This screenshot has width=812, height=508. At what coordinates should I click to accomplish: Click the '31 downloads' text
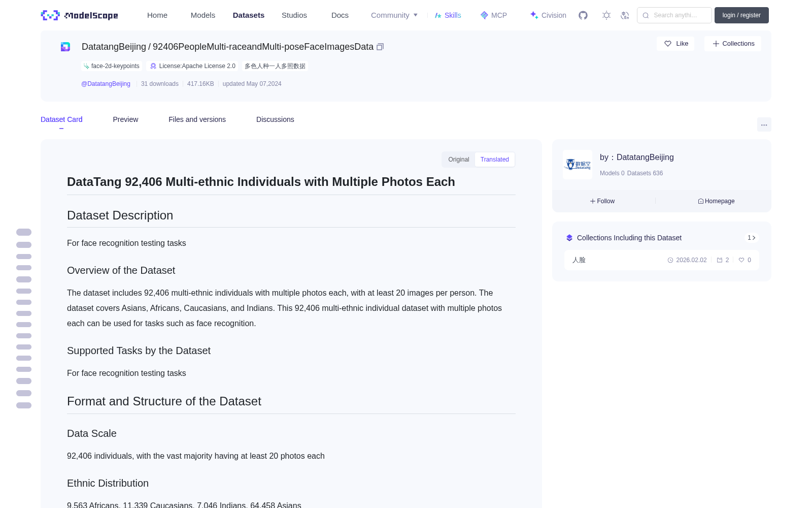point(160,84)
